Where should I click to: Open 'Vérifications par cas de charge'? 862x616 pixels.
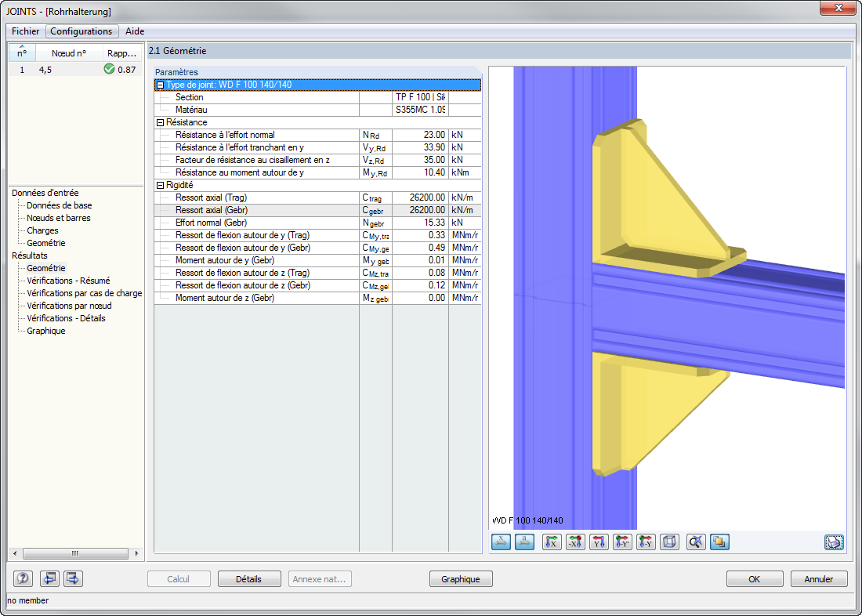tap(84, 293)
